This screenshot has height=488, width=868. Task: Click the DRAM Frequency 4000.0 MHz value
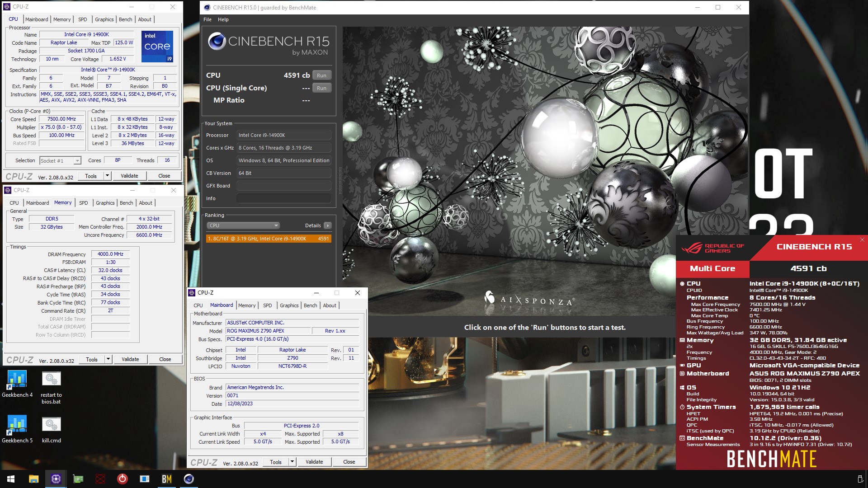coord(110,254)
